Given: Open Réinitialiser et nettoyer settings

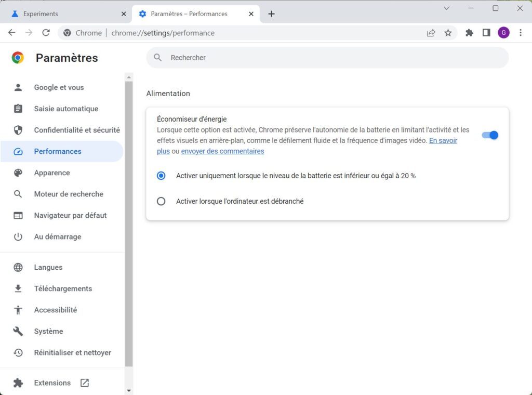Looking at the screenshot, I should (x=62, y=353).
